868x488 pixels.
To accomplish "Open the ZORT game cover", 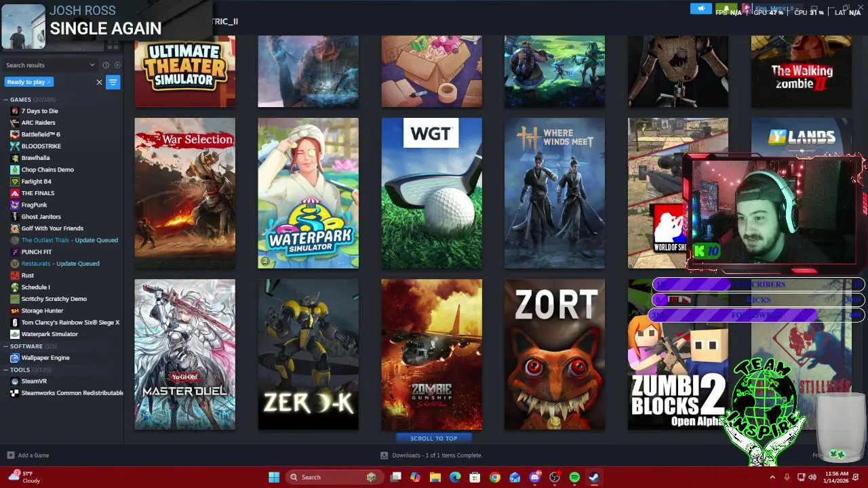I will click(x=555, y=354).
